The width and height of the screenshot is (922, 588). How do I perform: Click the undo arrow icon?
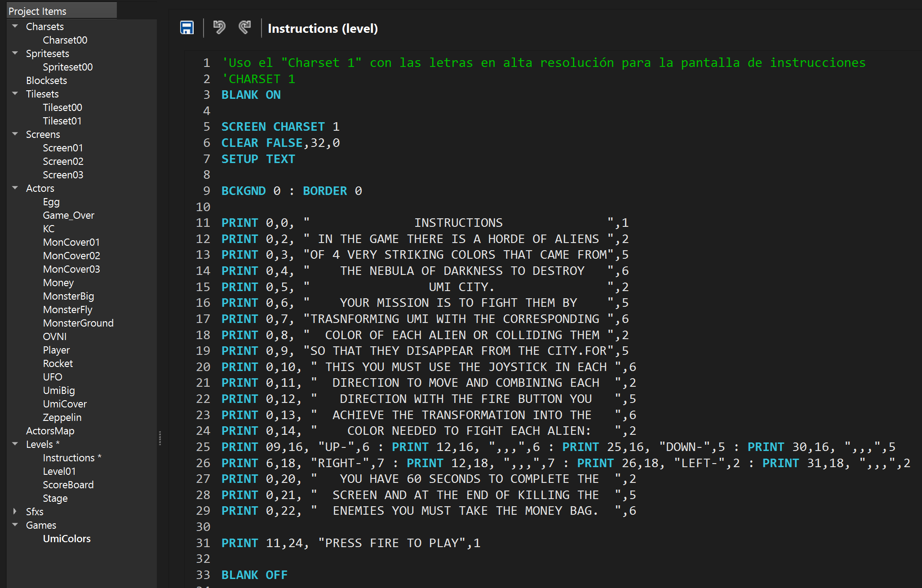(219, 28)
